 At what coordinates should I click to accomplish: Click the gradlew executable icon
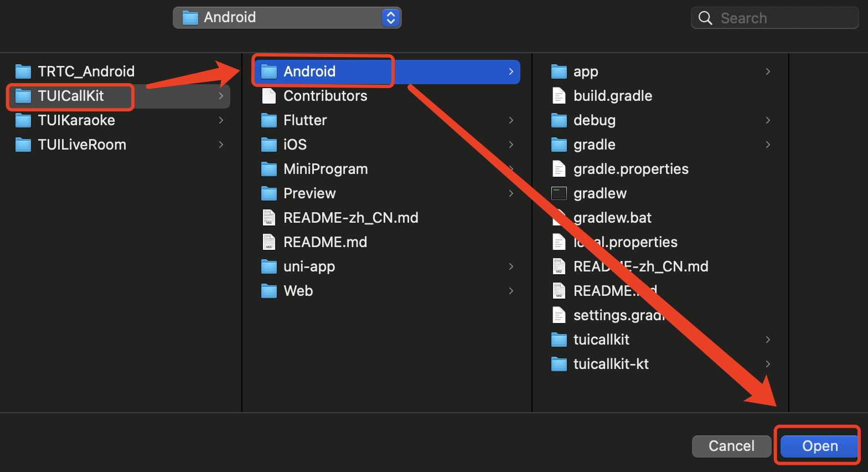point(559,193)
